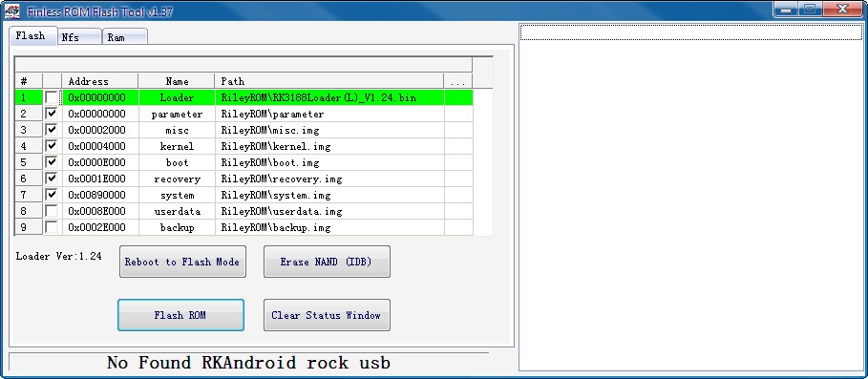Click the Address column header
The height and width of the screenshot is (379, 868).
[x=100, y=81]
